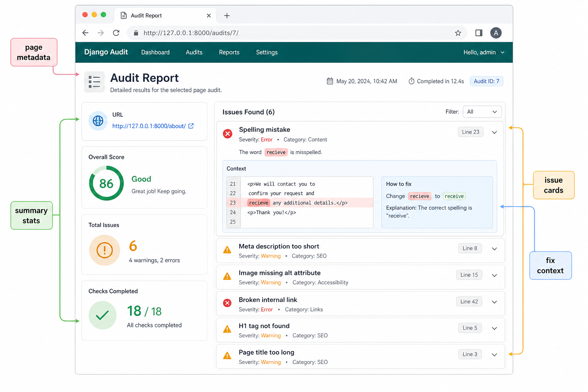The height and width of the screenshot is (392, 588).
Task: Expand the Page title too long issue
Action: 495,355
